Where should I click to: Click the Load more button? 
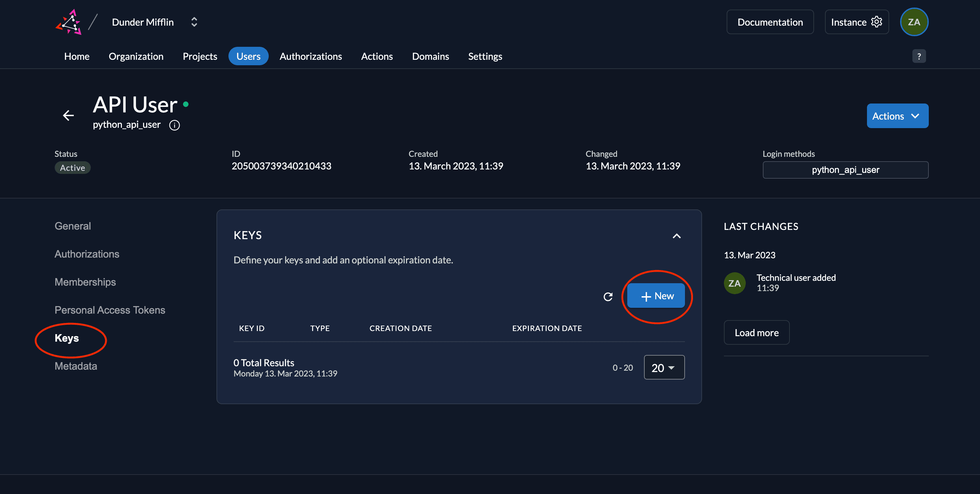(x=756, y=333)
